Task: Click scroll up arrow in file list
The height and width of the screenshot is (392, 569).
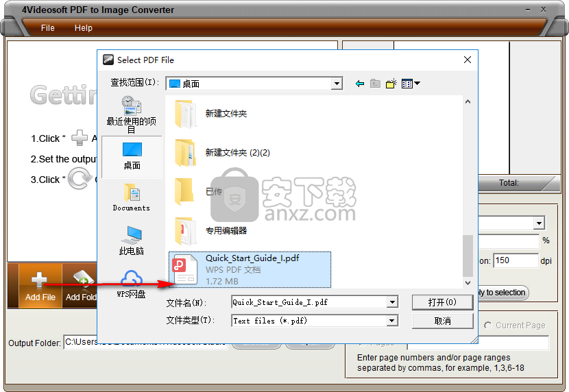Action: (468, 102)
